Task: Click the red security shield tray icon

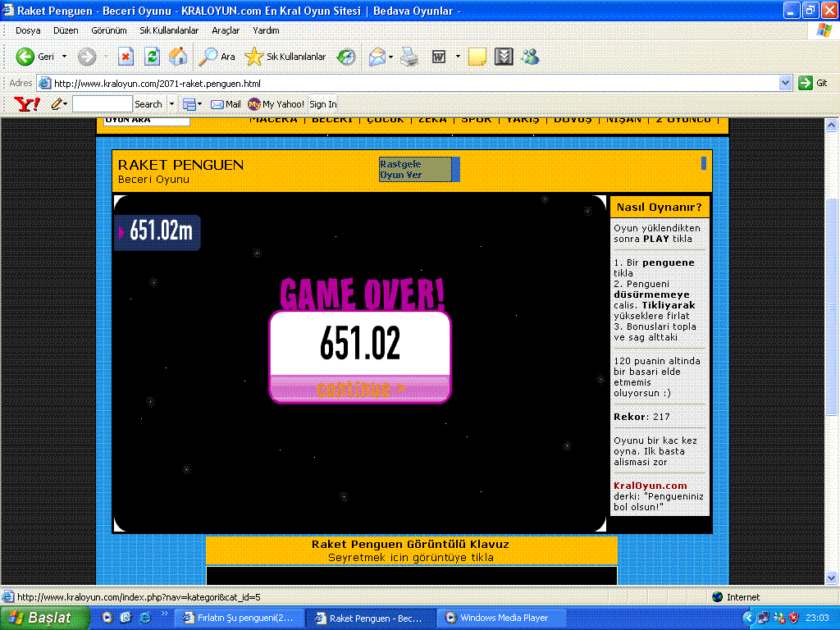Action: pos(794,618)
